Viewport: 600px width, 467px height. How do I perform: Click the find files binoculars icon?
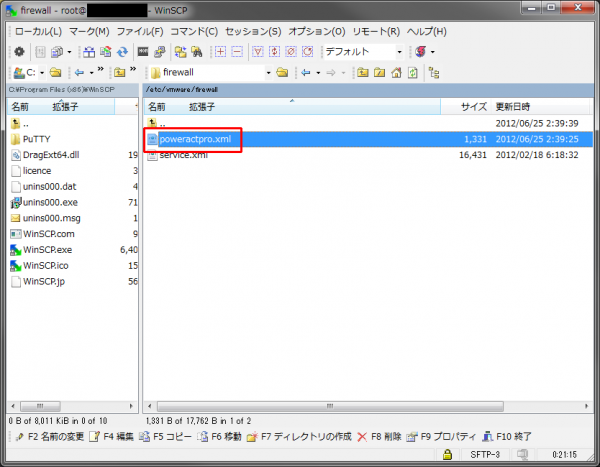(x=197, y=52)
